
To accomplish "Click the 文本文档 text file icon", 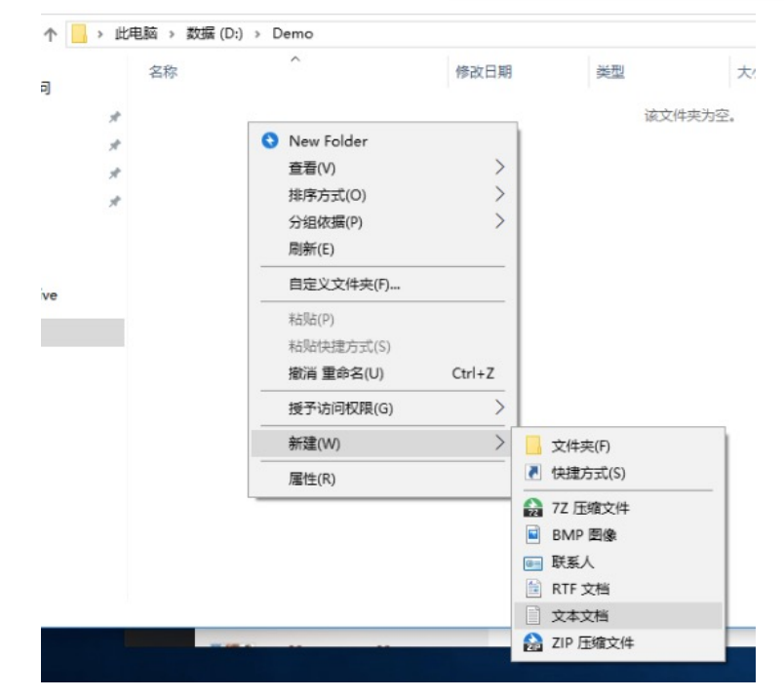I will click(533, 615).
